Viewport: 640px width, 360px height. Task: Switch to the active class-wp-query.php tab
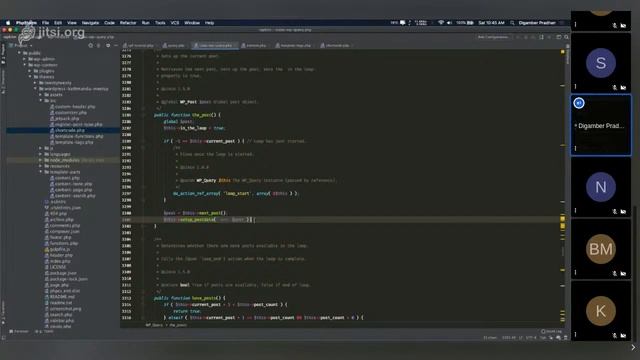coord(215,45)
